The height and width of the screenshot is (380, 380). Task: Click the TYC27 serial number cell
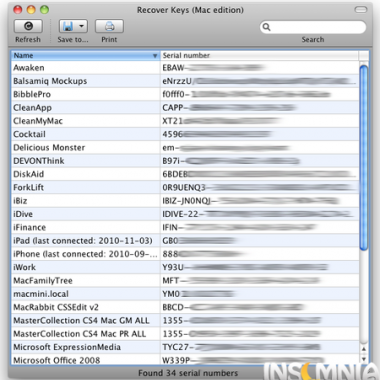point(259,347)
